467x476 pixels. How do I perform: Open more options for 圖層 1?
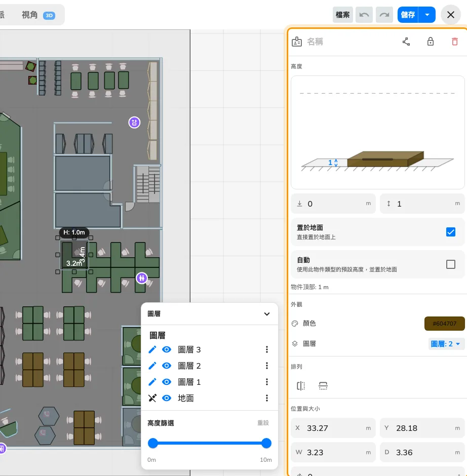(267, 382)
